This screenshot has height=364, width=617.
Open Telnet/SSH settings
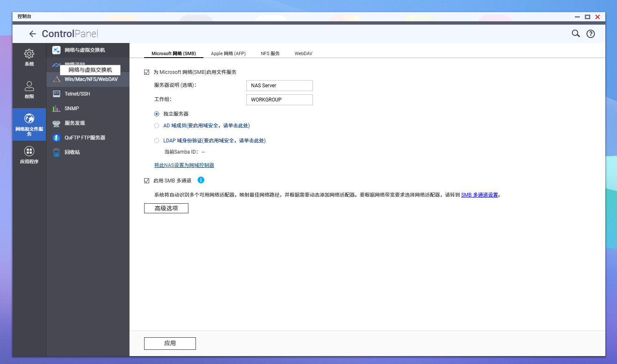[77, 94]
